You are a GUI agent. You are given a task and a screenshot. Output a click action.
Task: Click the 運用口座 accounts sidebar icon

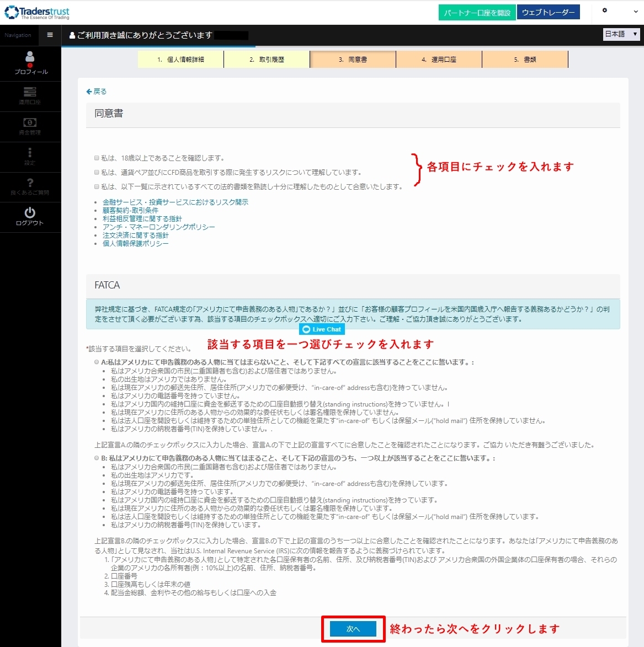(30, 92)
